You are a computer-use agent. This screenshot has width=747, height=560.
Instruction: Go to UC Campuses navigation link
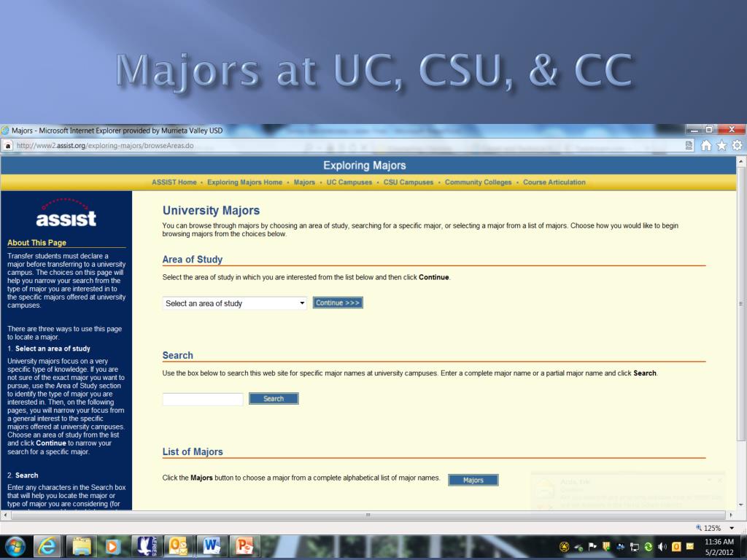pyautogui.click(x=349, y=182)
